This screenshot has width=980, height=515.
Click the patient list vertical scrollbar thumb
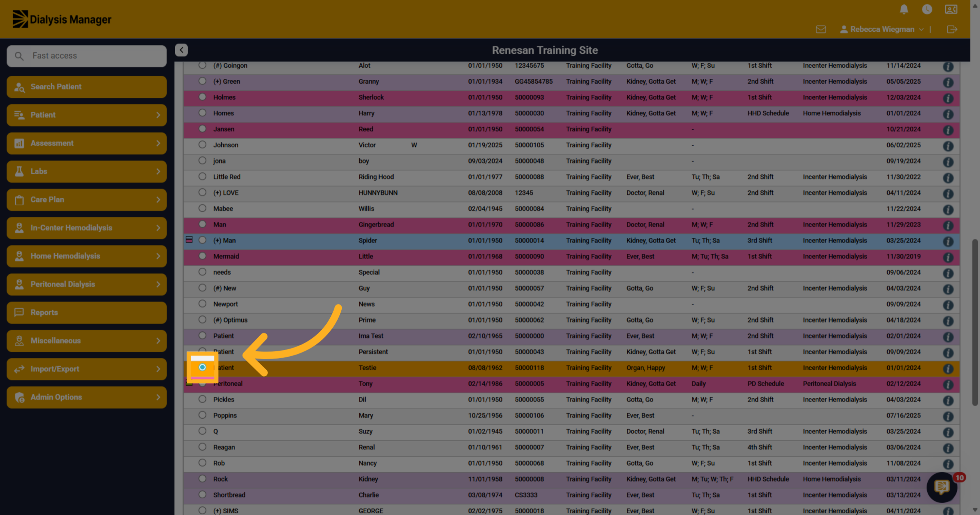[975, 322]
